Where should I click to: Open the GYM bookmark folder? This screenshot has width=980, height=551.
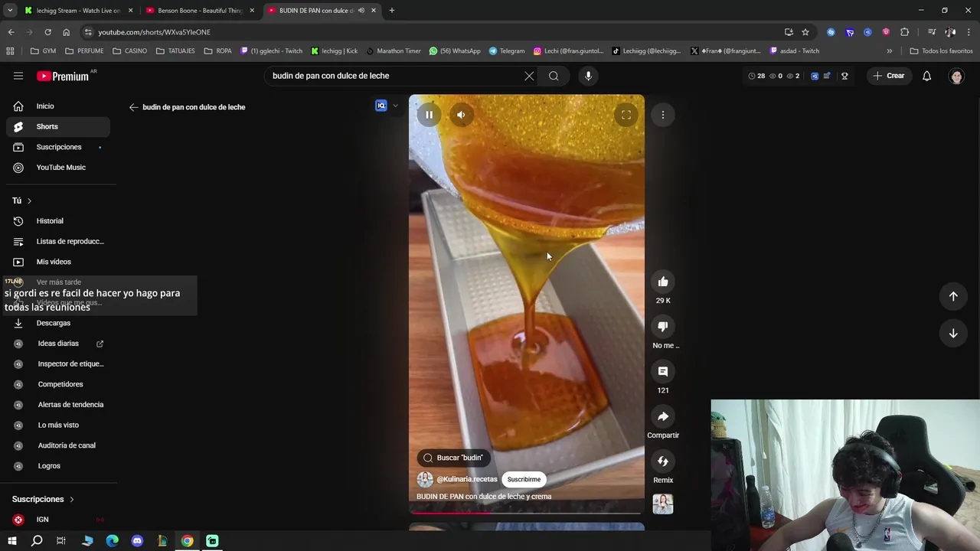point(43,51)
